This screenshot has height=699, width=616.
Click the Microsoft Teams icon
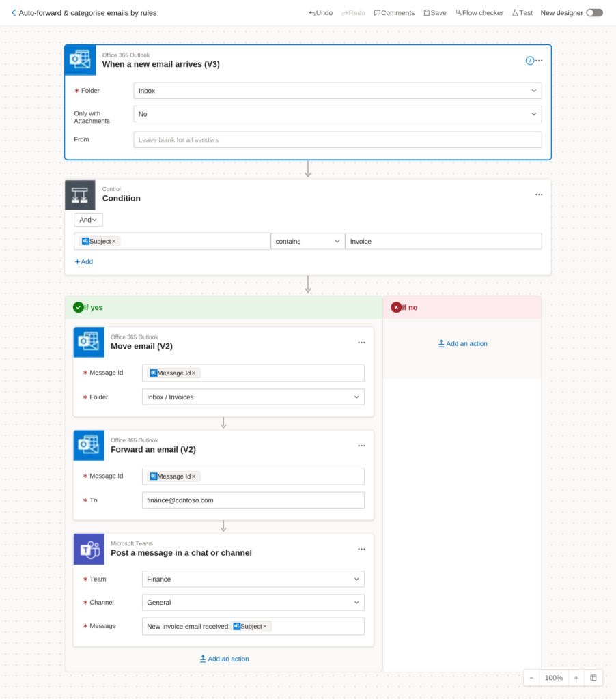(89, 550)
